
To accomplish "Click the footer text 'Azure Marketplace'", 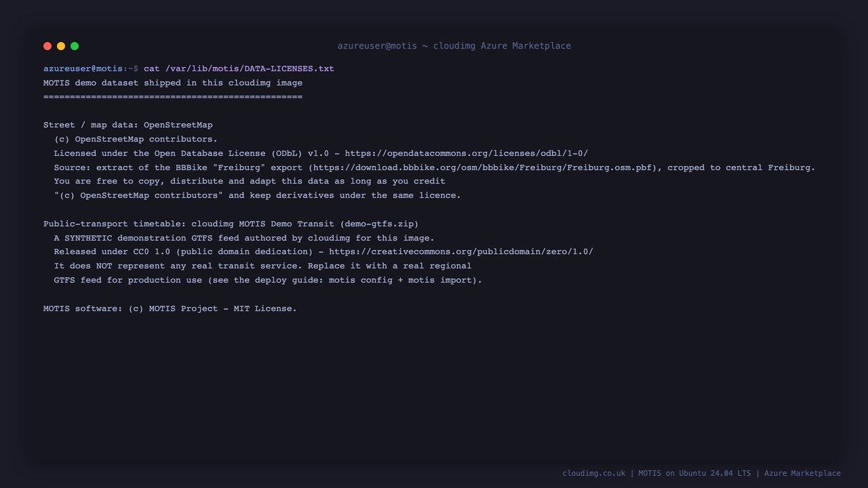I will [802, 473].
